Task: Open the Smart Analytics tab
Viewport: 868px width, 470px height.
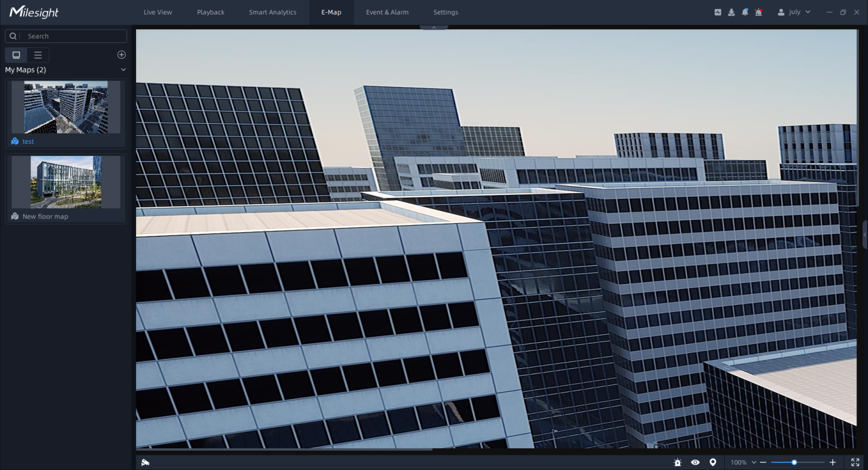Action: pyautogui.click(x=273, y=12)
